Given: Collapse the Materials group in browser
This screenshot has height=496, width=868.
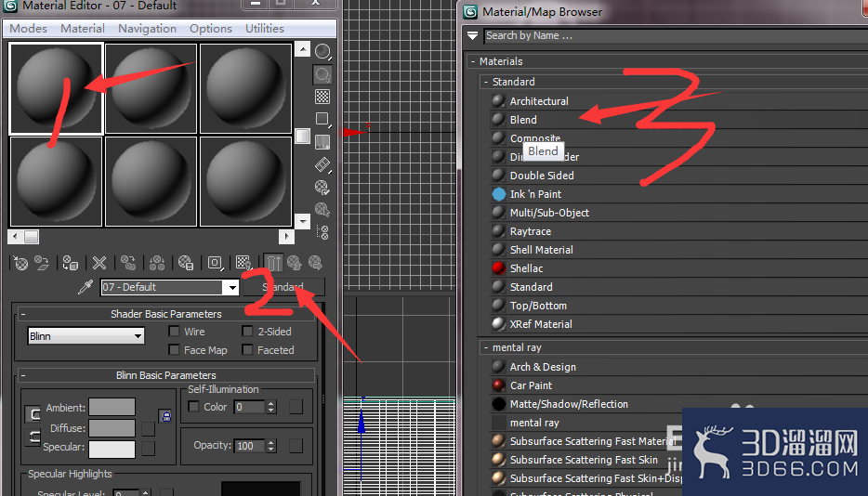Looking at the screenshot, I should click(473, 61).
